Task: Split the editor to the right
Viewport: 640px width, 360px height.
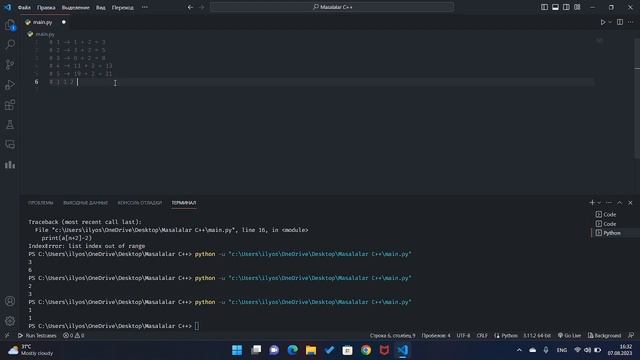Action: pyautogui.click(x=620, y=22)
